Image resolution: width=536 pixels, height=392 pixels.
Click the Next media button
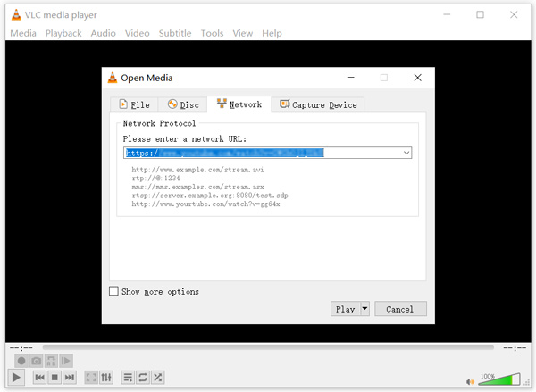coord(70,378)
